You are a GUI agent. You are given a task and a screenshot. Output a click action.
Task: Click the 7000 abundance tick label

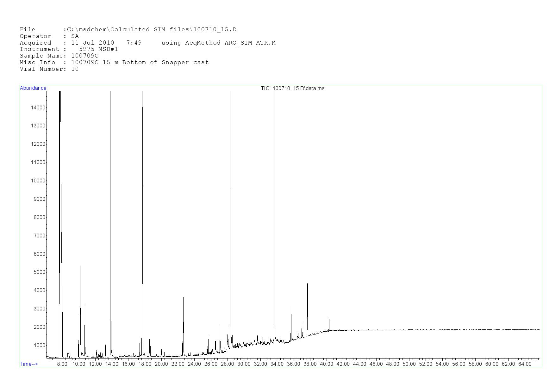[x=39, y=236]
